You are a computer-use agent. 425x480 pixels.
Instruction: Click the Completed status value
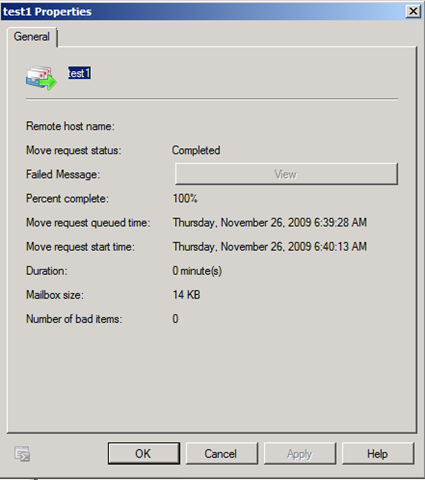tap(196, 150)
